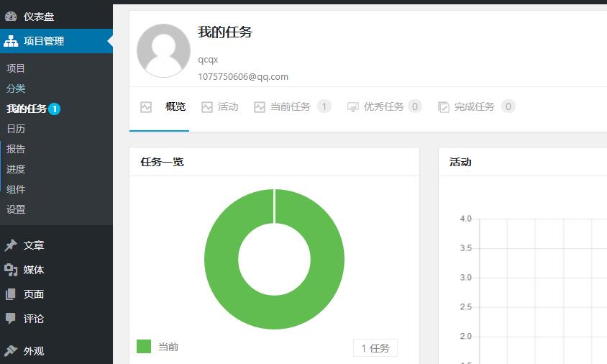This screenshot has height=364, width=607.
Task: Select 项目管理 menu in the sidebar
Action: click(56, 41)
